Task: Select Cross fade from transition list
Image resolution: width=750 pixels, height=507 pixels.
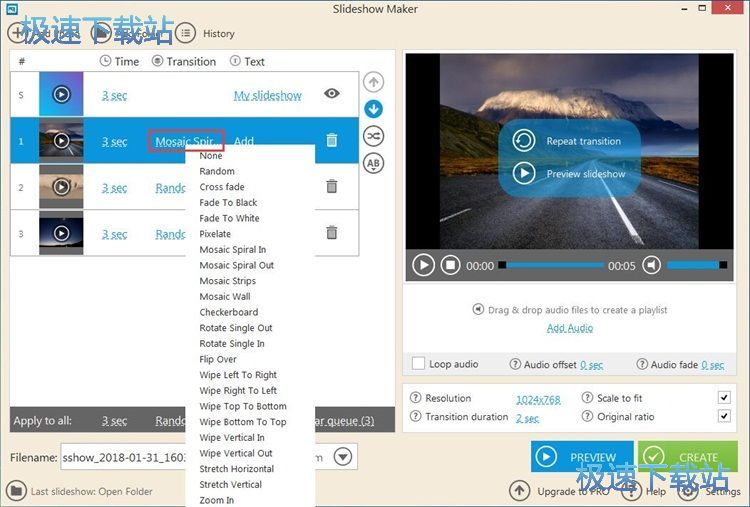Action: [x=222, y=187]
